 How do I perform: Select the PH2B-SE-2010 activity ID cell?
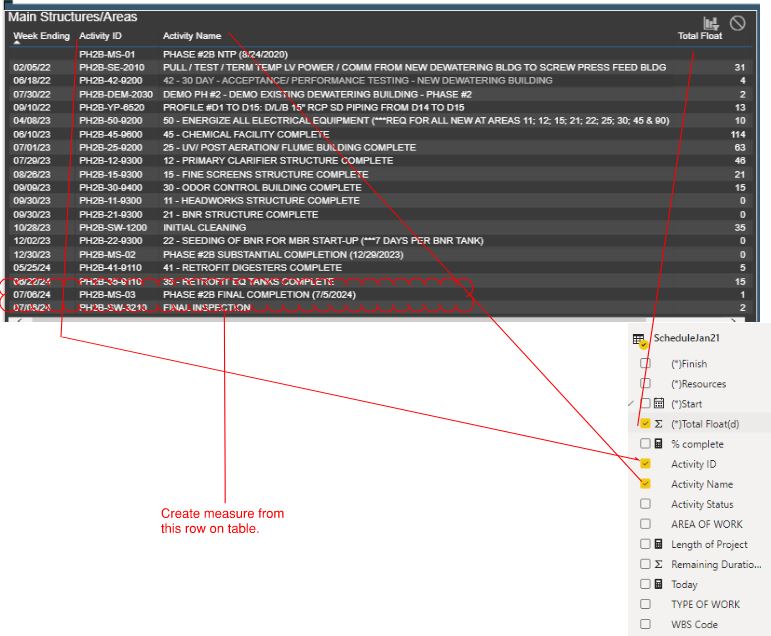click(112, 67)
